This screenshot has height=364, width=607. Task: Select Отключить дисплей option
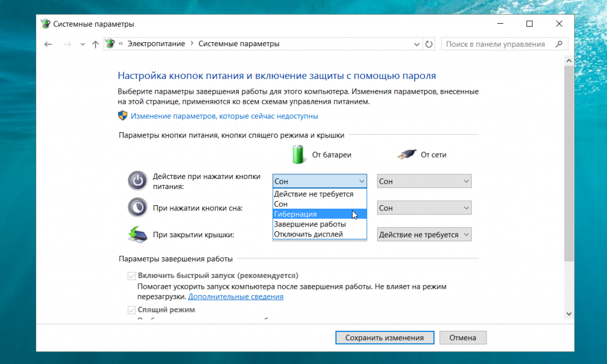[320, 234]
